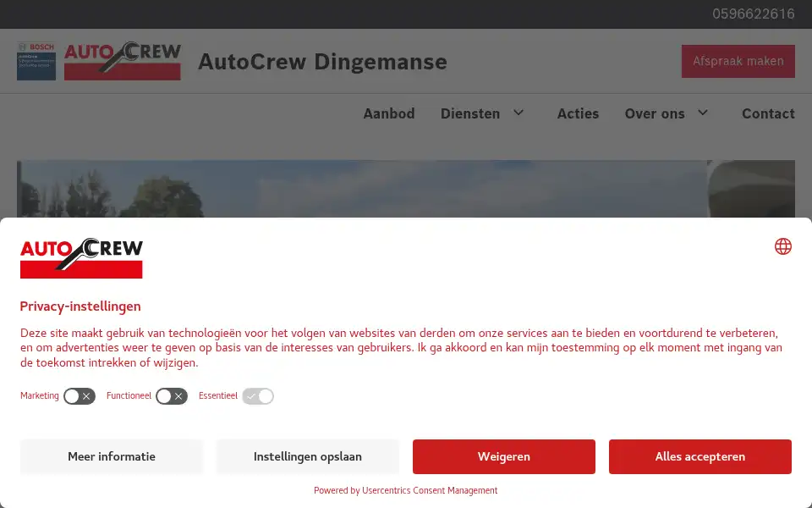Click the Essentieel consent switch

pos(258,396)
